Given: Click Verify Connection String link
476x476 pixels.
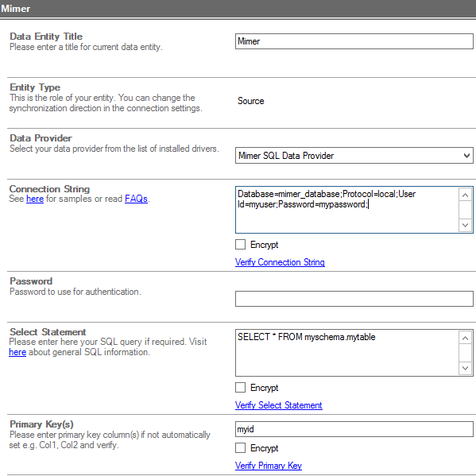Looking at the screenshot, I should (x=280, y=262).
